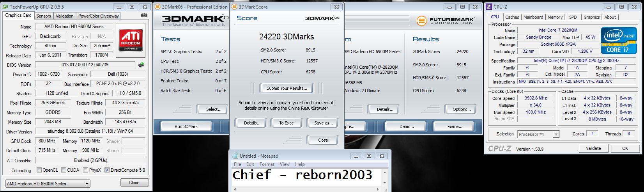644x192 pixels.
Task: Click the CPU-Z Specification field
Action: pyautogui.click(x=576, y=61)
